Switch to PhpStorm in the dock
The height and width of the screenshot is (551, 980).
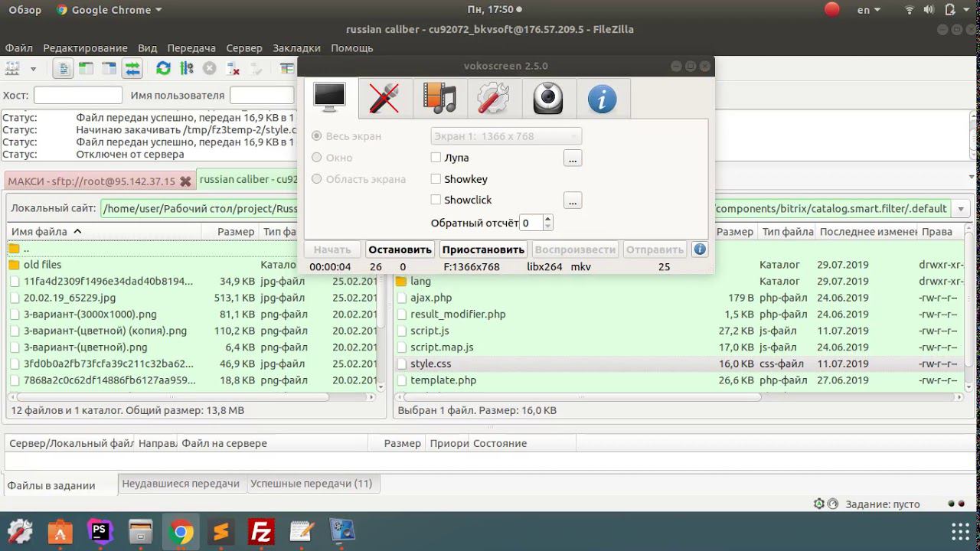(100, 531)
